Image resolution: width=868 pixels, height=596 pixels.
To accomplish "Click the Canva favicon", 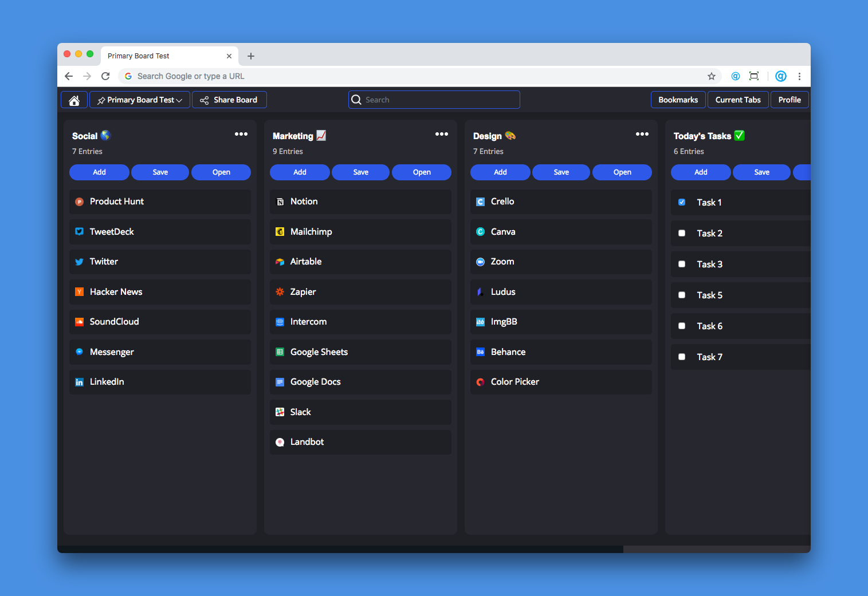I will (481, 231).
